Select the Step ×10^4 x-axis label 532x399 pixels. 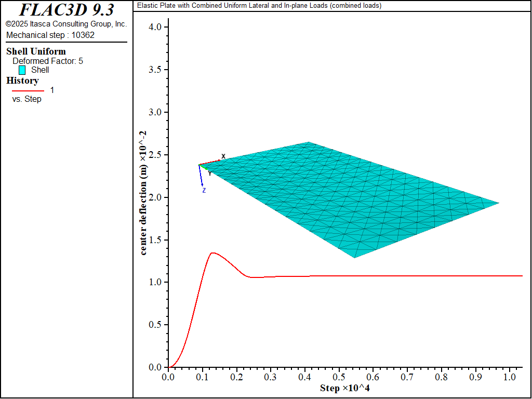(x=345, y=389)
